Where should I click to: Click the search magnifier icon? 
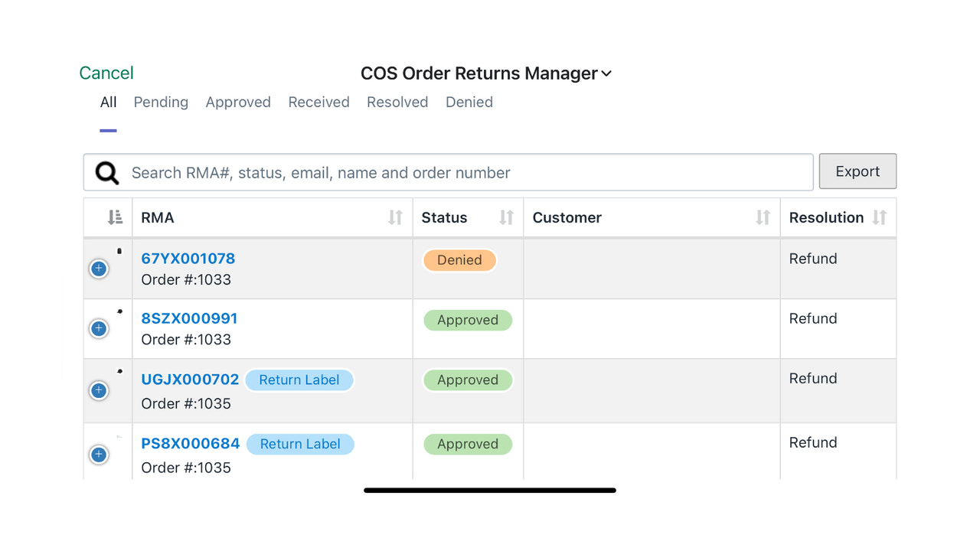pyautogui.click(x=107, y=173)
